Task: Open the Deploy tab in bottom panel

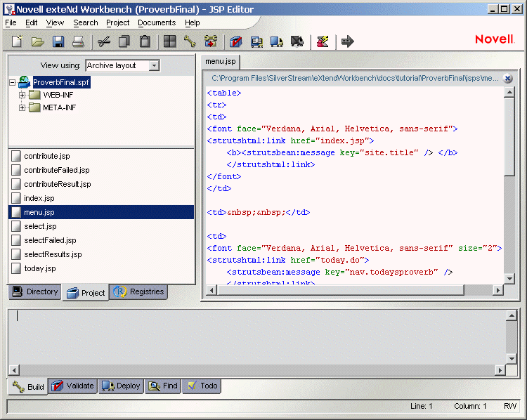Action: pos(122,386)
